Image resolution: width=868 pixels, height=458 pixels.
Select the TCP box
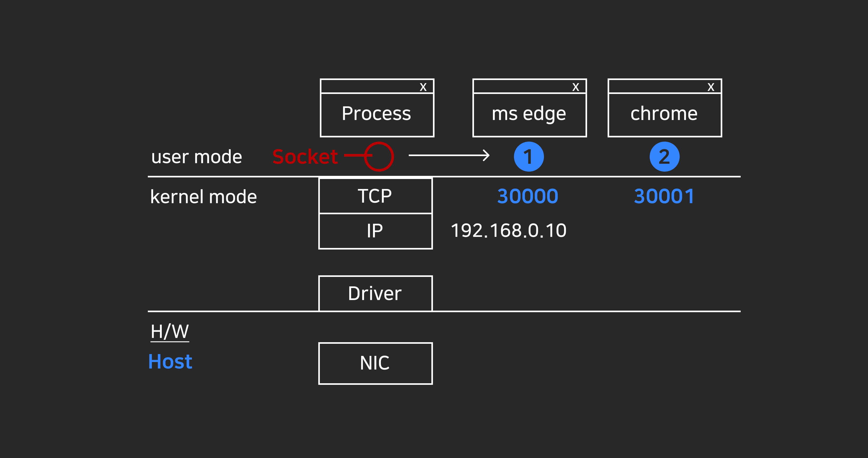(x=375, y=196)
